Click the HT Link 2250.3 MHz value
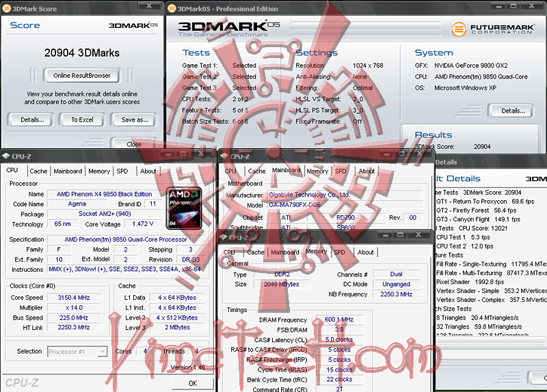The image size is (547, 392). (x=74, y=327)
